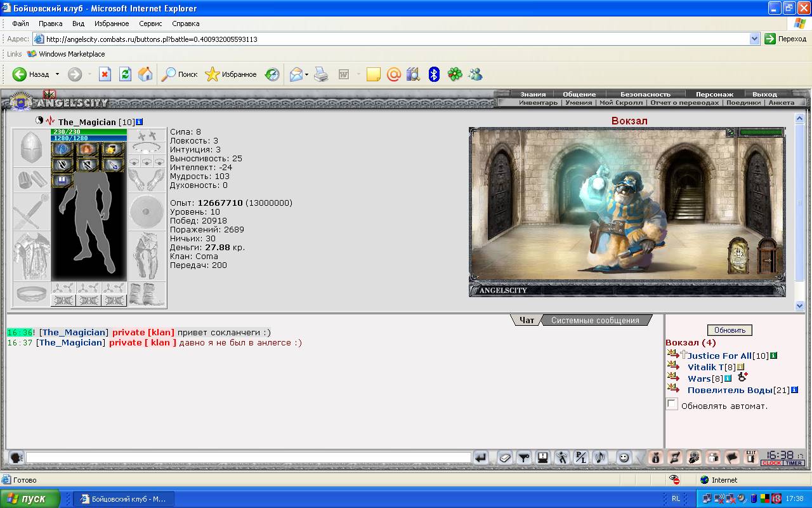Click the red pulse icon beside The_Magician

(51, 121)
